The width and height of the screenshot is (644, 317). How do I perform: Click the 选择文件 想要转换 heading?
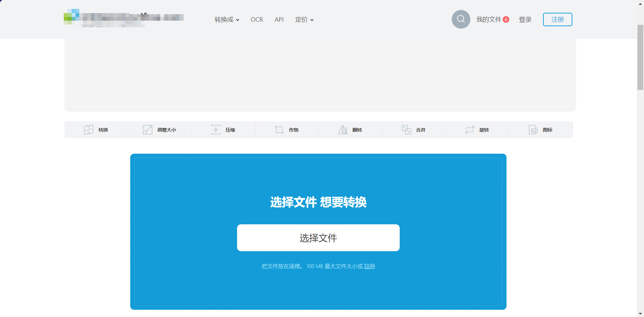pos(318,202)
